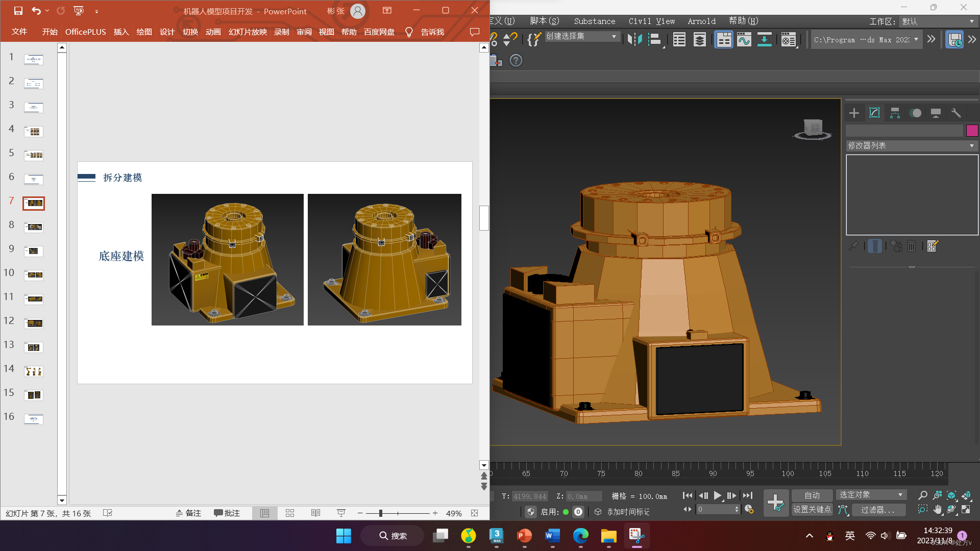Switch PowerPoint to slide sorter view
The width and height of the screenshot is (980, 551).
[290, 513]
